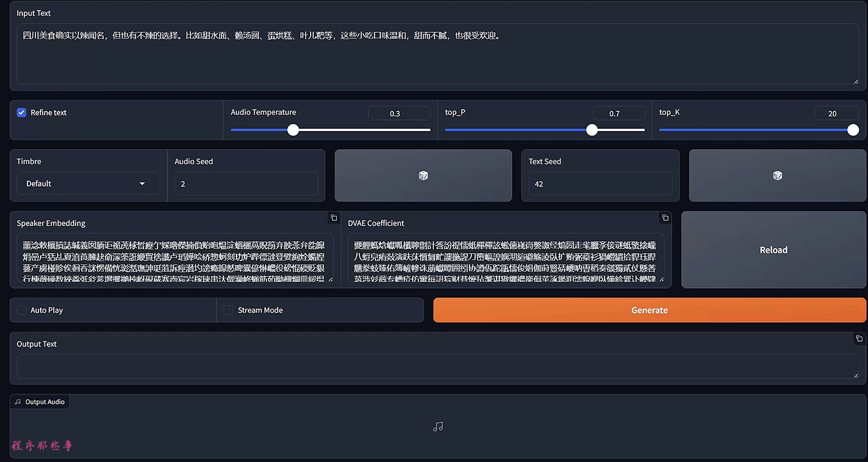The width and height of the screenshot is (868, 462).
Task: Open the Timbre dropdown
Action: [88, 184]
